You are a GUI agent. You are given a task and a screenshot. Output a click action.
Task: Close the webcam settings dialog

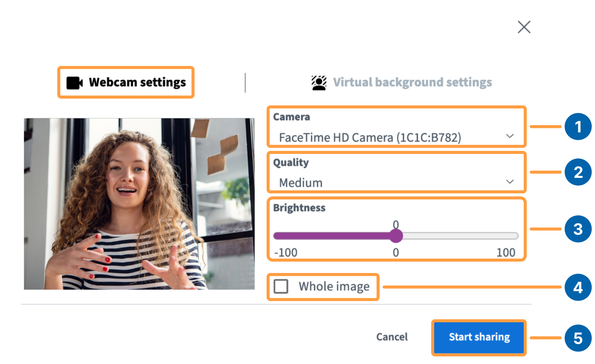[524, 27]
